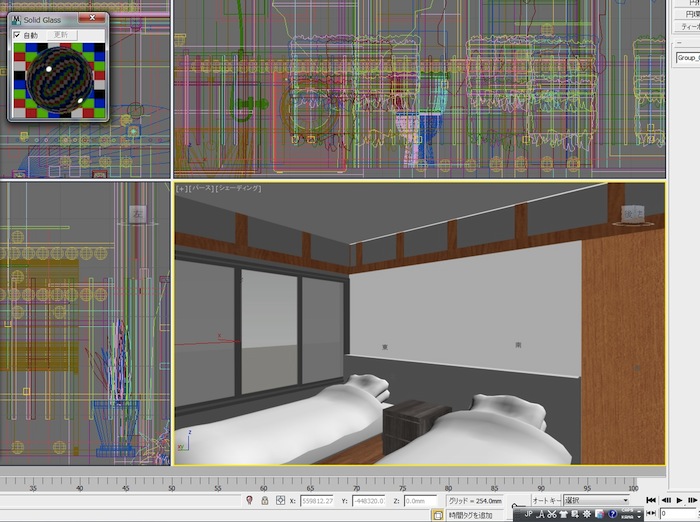Toggle absolute/offset transform type-in mode icon

[281, 500]
